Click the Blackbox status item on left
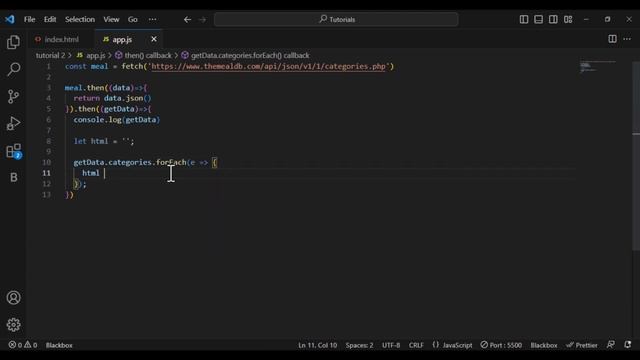 pos(59,345)
